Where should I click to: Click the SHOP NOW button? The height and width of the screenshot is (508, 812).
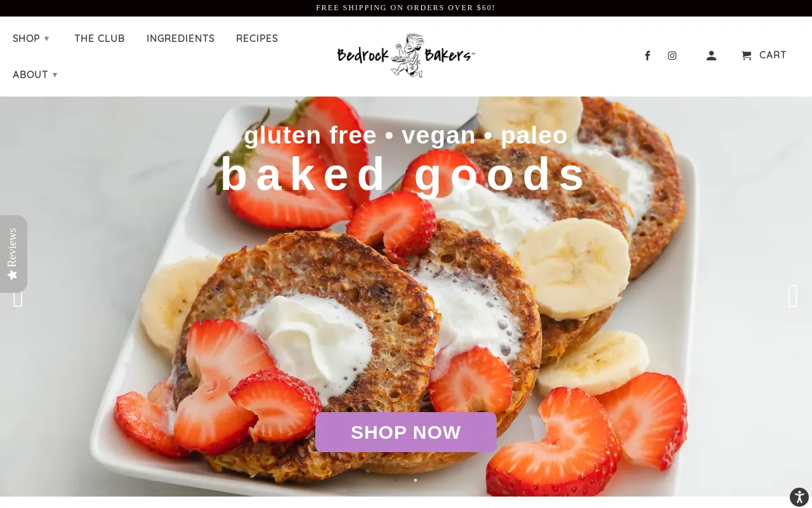coord(406,432)
